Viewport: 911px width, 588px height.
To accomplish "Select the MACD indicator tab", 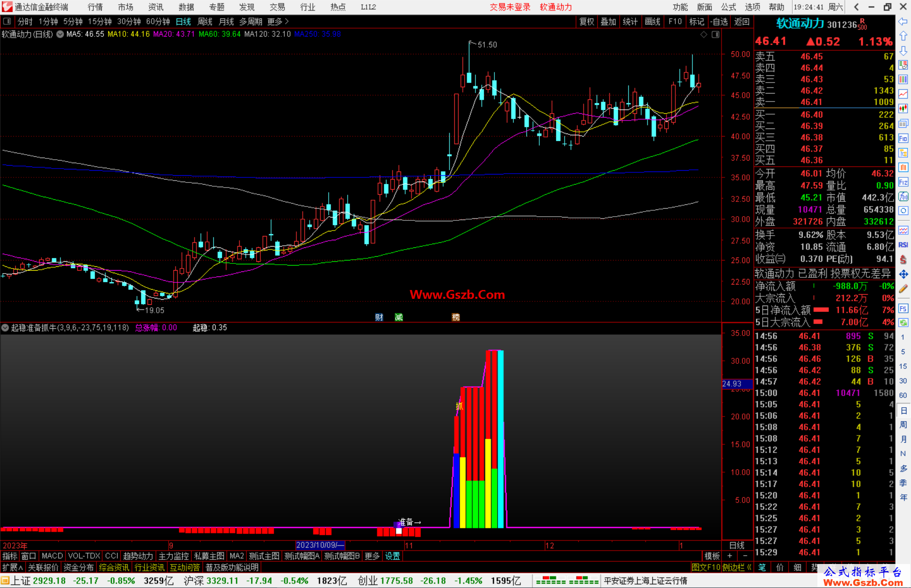I will click(52, 556).
